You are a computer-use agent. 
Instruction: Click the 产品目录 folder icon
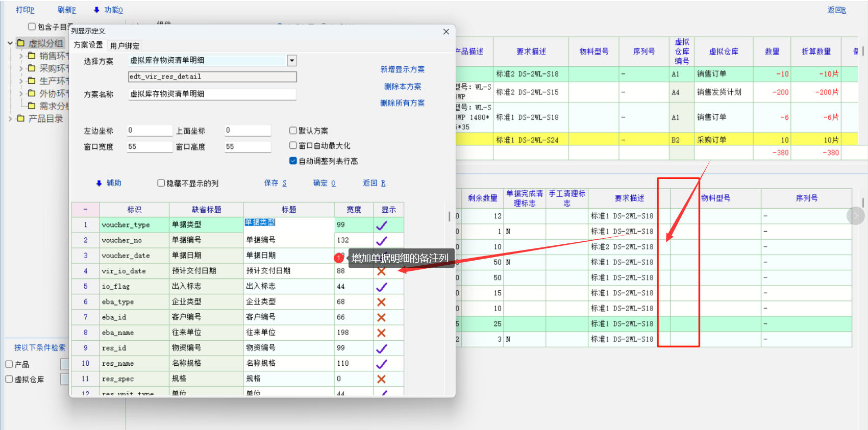pos(21,118)
